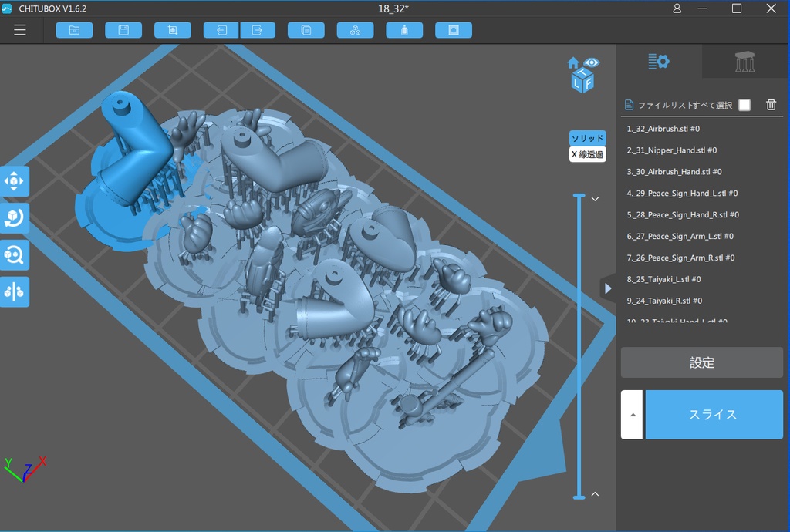The height and width of the screenshot is (532, 790).
Task: Switch to solid ソリッド render mode
Action: coord(587,138)
